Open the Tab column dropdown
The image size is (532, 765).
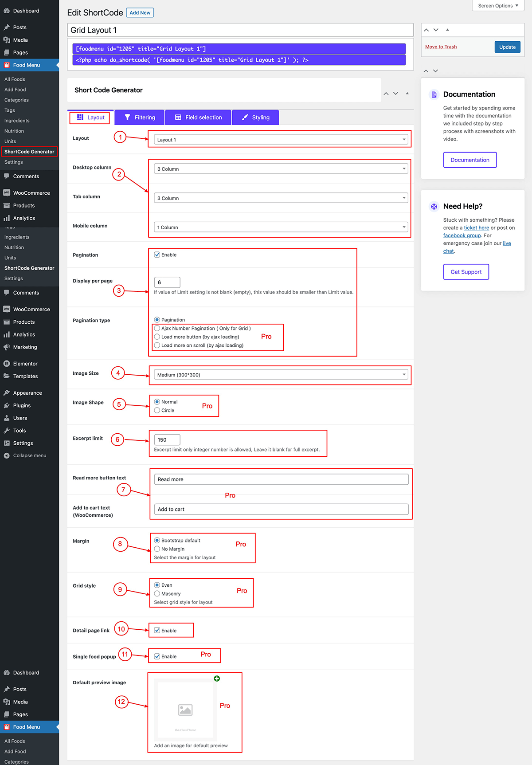(x=281, y=198)
